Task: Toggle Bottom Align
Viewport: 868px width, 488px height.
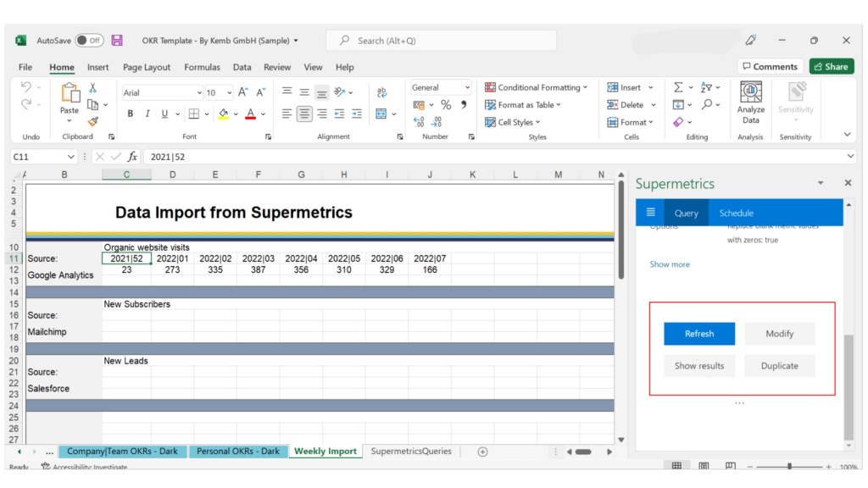Action: 321,92
